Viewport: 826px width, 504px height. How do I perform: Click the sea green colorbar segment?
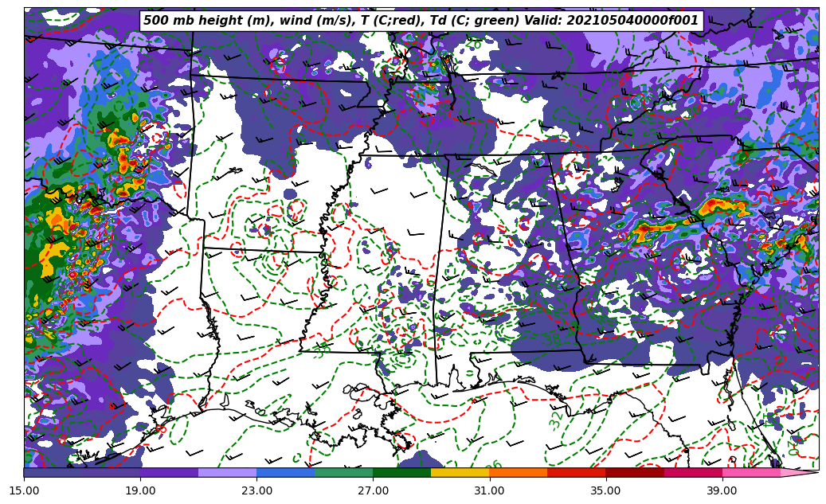[343, 472]
